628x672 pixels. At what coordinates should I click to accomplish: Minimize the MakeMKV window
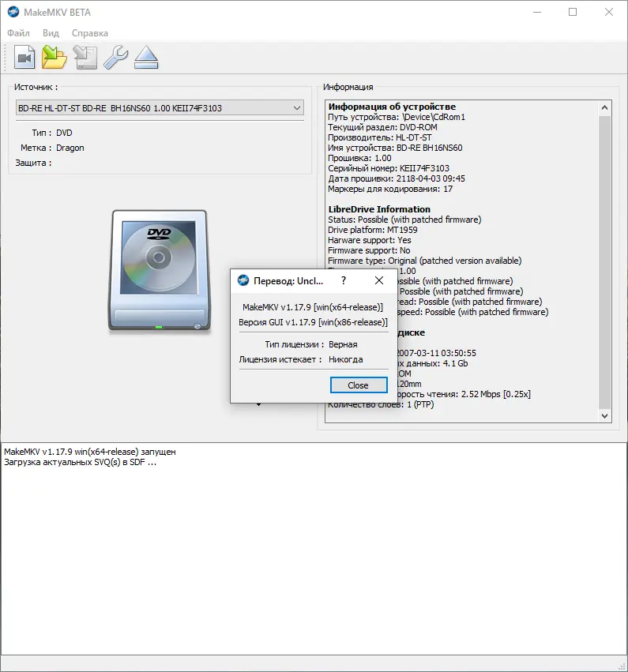click(x=537, y=12)
